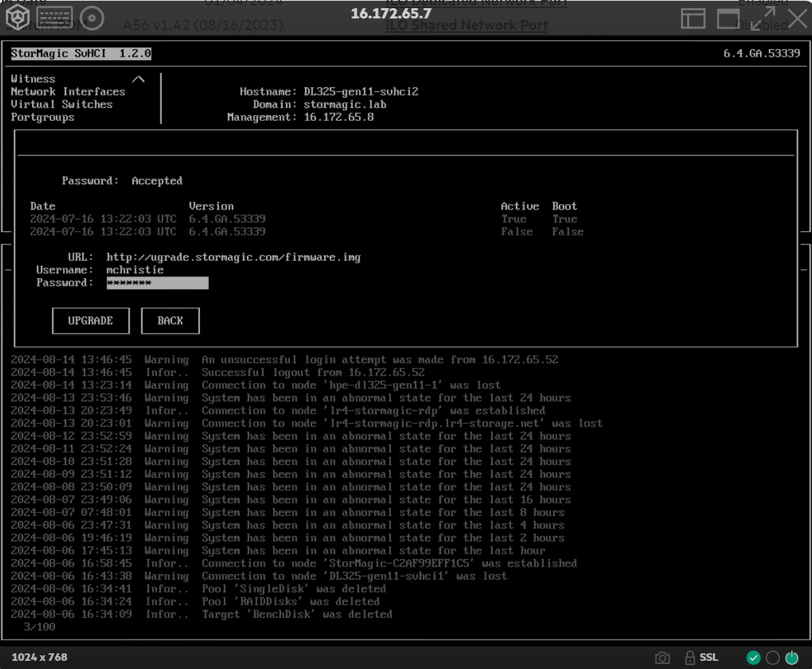Image resolution: width=812 pixels, height=669 pixels.
Task: Expand the console to fullscreen
Action: pos(762,18)
